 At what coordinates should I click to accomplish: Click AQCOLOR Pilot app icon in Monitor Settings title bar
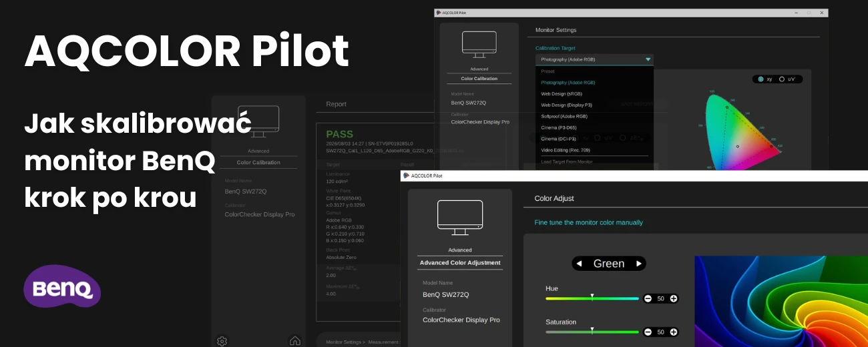click(x=440, y=13)
